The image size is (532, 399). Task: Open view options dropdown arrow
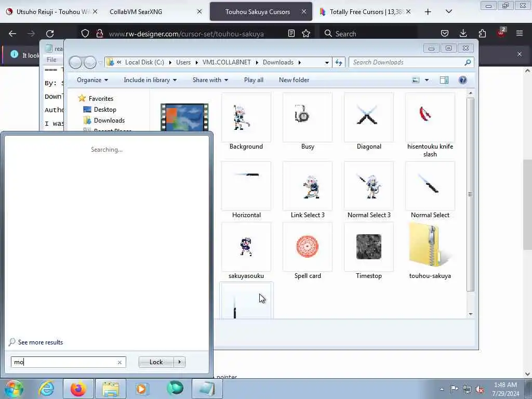point(427,80)
